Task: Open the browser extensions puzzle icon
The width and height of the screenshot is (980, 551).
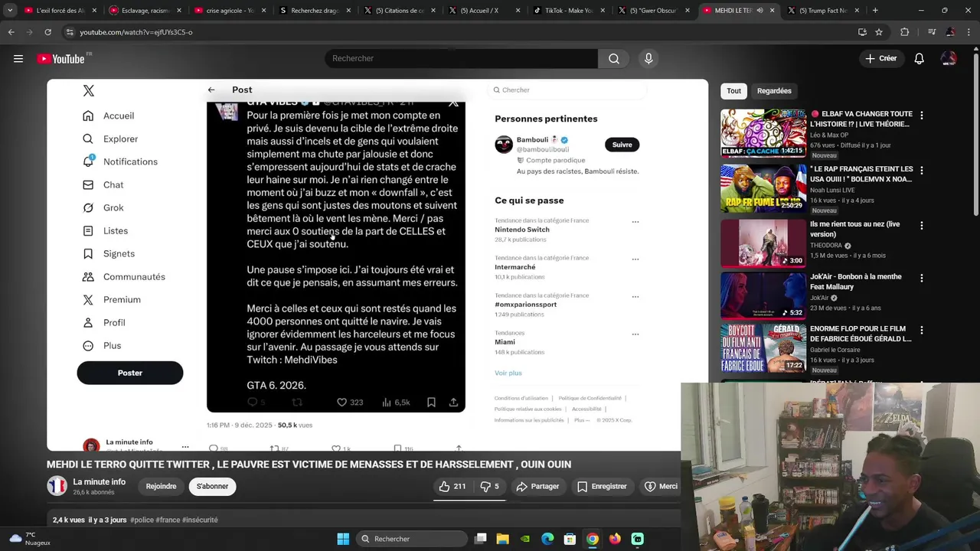Action: 905,32
